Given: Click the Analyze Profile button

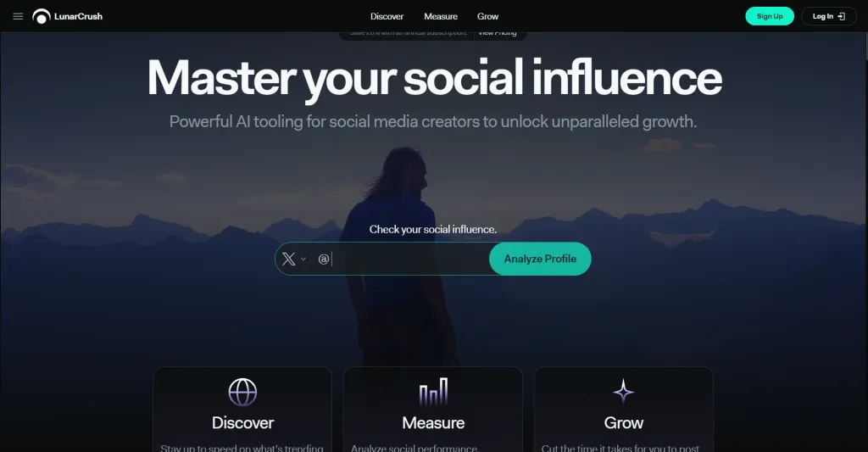Looking at the screenshot, I should 540,259.
